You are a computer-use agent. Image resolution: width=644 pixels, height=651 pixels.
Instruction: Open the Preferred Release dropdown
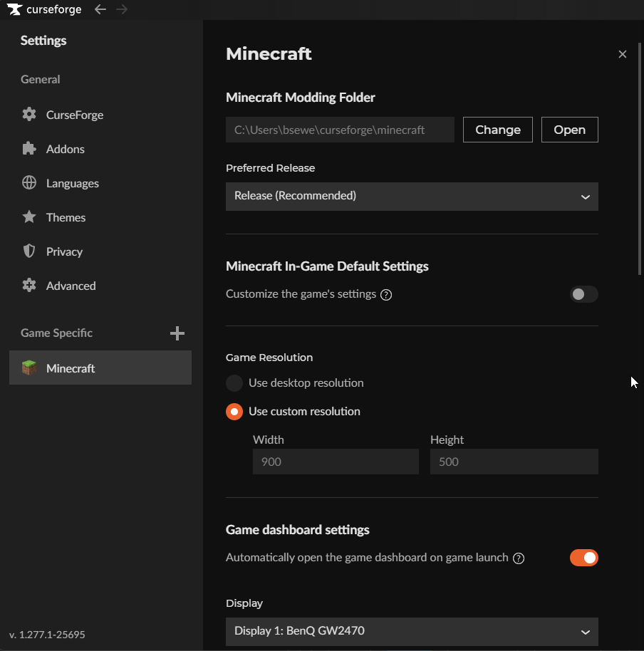(x=412, y=197)
